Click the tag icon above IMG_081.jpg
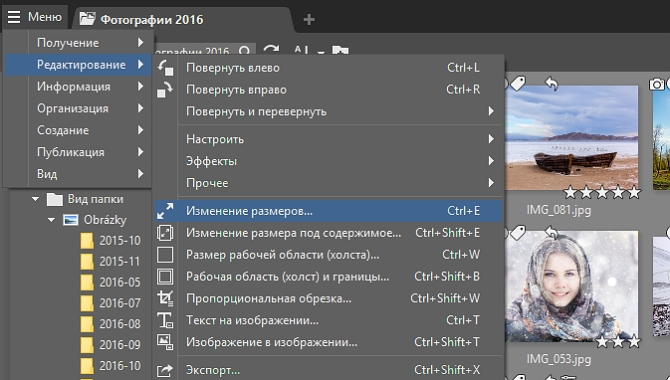Screen dimensions: 670x380 pyautogui.click(x=518, y=83)
